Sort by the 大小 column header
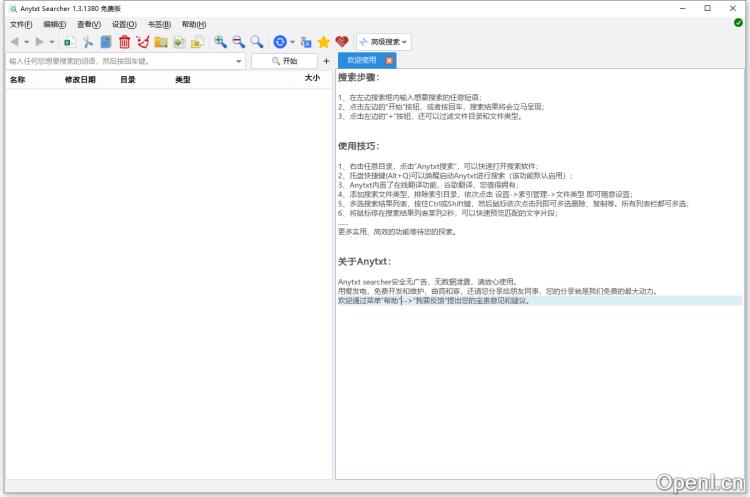This screenshot has width=750, height=497. point(312,78)
